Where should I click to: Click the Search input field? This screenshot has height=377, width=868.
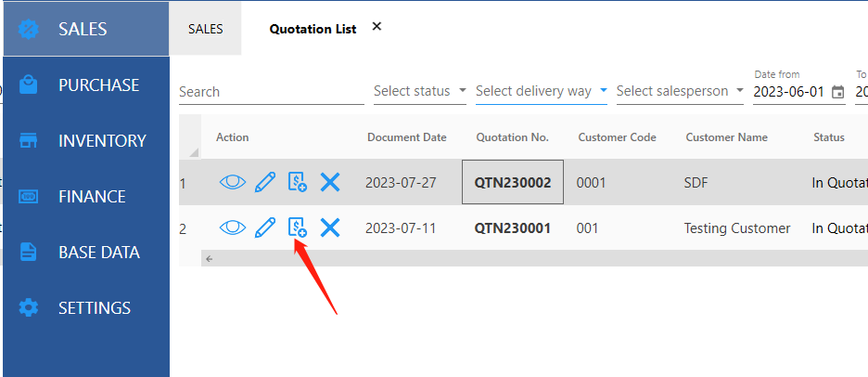tap(270, 92)
